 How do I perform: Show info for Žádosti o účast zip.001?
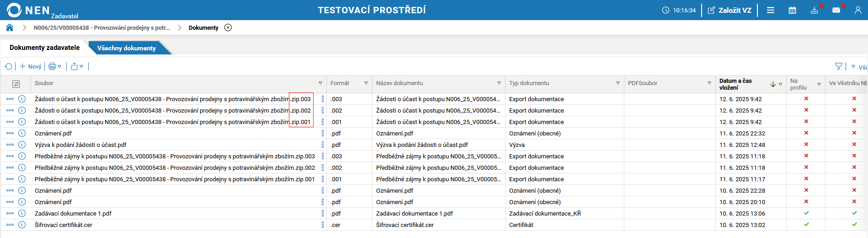click(22, 122)
